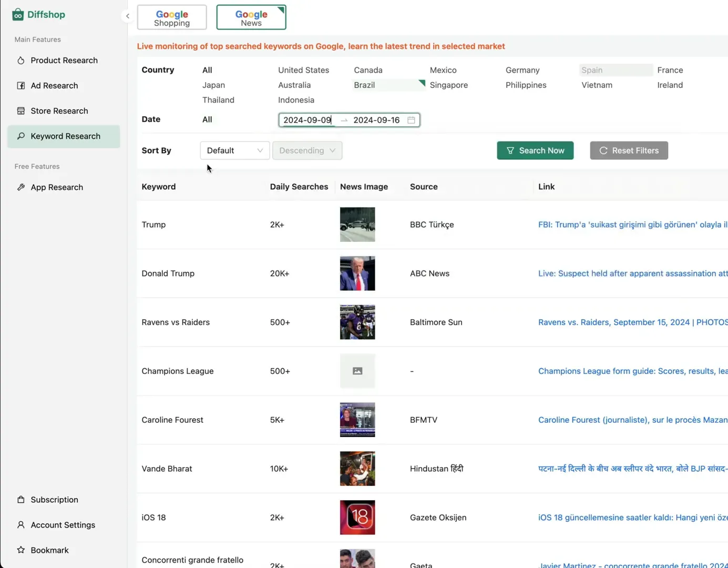Select the Brazil country option
Image resolution: width=728 pixels, height=568 pixels.
point(388,85)
